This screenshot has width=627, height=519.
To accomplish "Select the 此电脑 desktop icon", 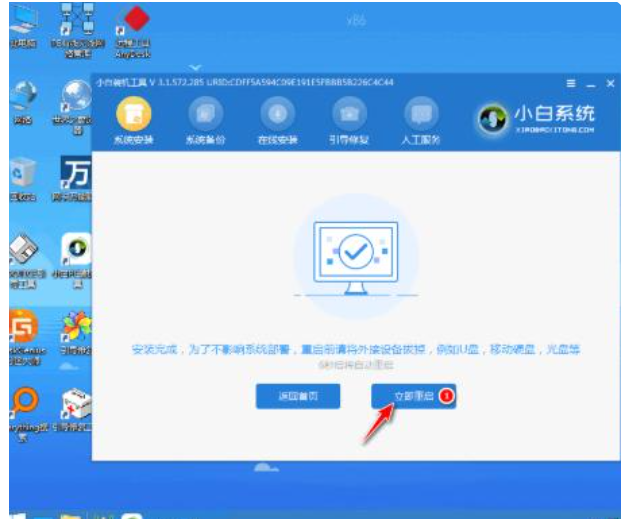I will (23, 27).
